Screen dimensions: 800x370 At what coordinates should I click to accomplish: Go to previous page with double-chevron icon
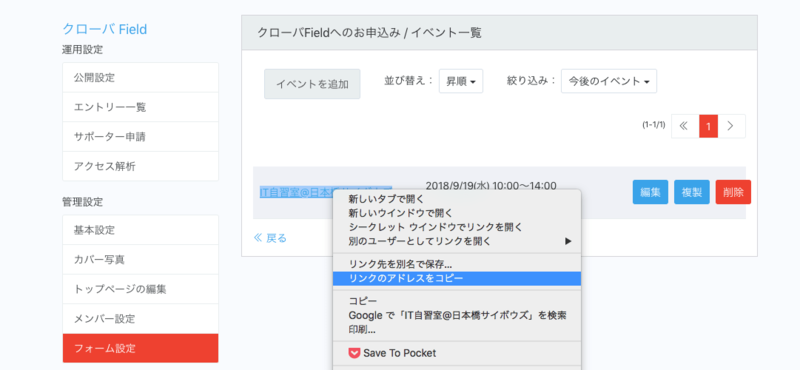pyautogui.click(x=685, y=126)
